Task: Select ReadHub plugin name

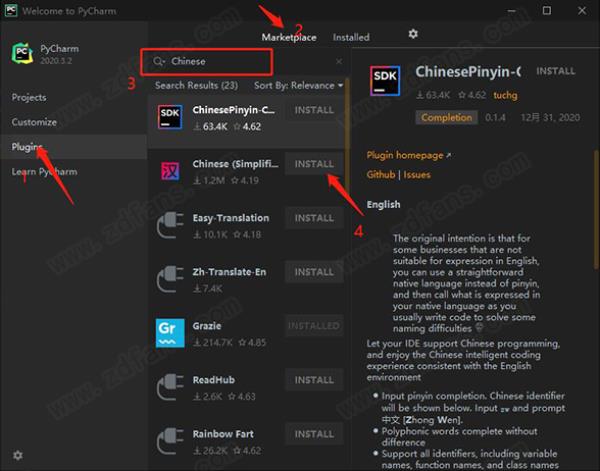Action: pyautogui.click(x=214, y=380)
